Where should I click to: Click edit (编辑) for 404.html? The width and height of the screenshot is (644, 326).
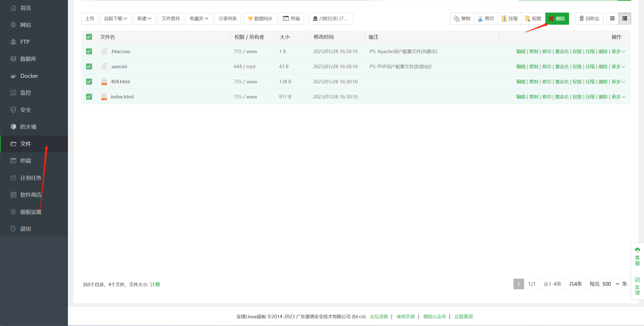tap(521, 82)
